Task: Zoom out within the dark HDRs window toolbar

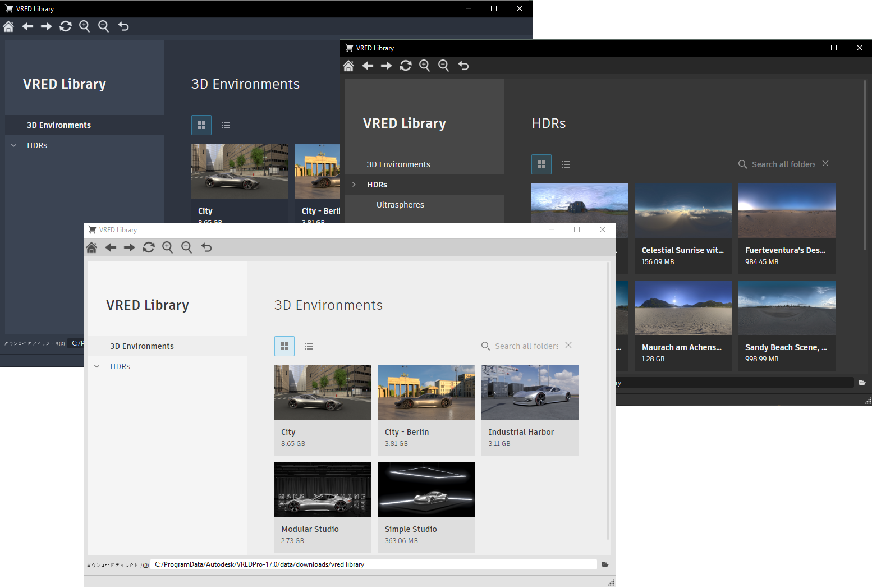Action: click(444, 66)
